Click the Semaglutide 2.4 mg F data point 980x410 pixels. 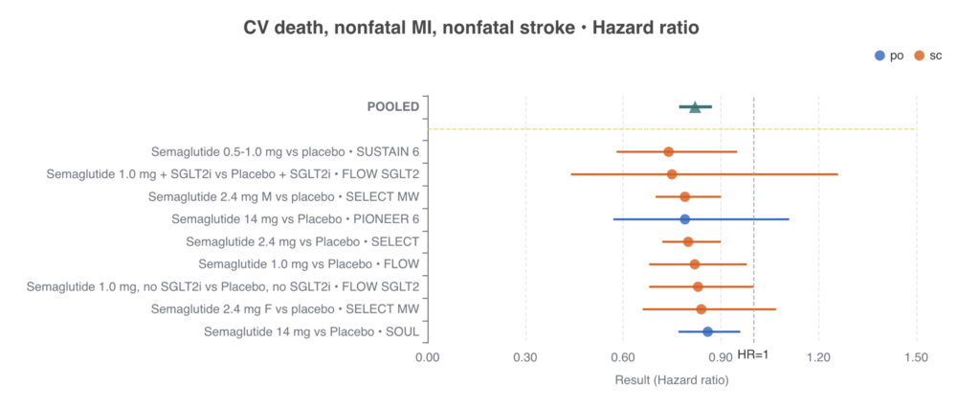(701, 308)
